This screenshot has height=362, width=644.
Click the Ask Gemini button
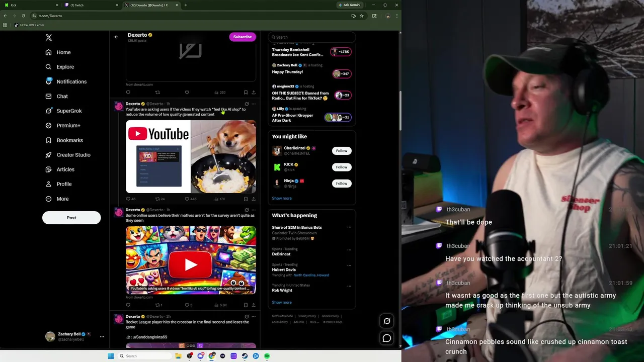click(350, 5)
